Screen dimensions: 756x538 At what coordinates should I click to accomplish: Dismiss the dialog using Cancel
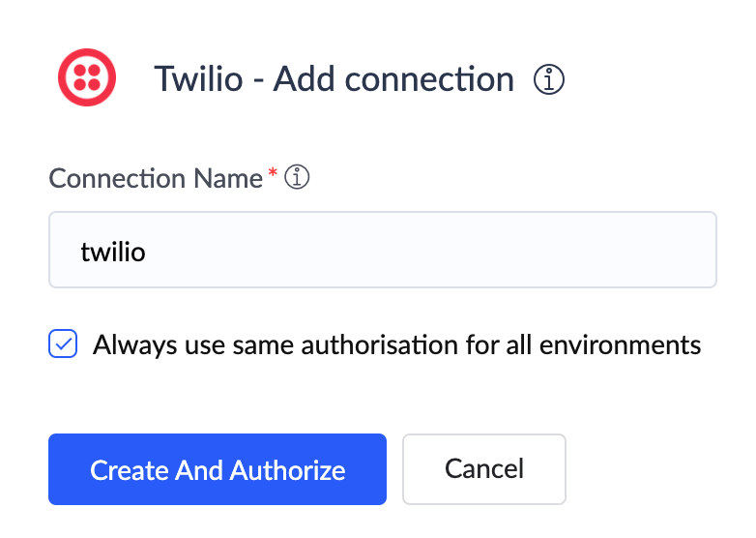(x=483, y=469)
